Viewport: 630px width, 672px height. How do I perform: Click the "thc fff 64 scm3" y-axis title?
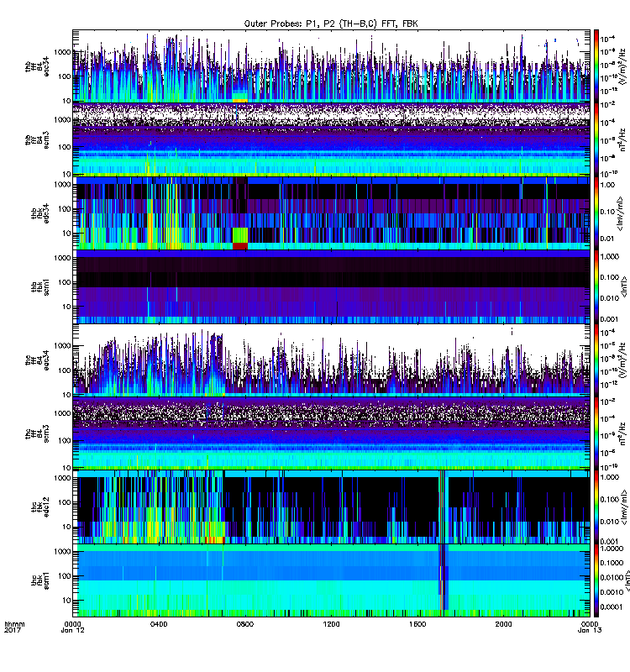(37, 433)
